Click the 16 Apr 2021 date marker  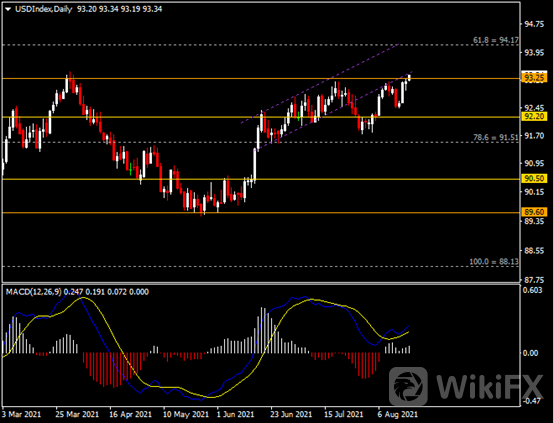(x=130, y=414)
